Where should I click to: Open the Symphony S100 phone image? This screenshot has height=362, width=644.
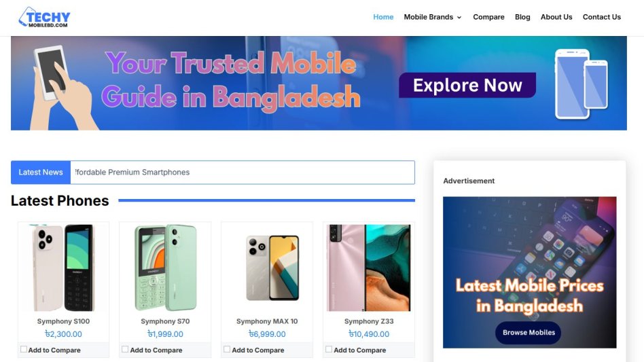[x=64, y=267]
